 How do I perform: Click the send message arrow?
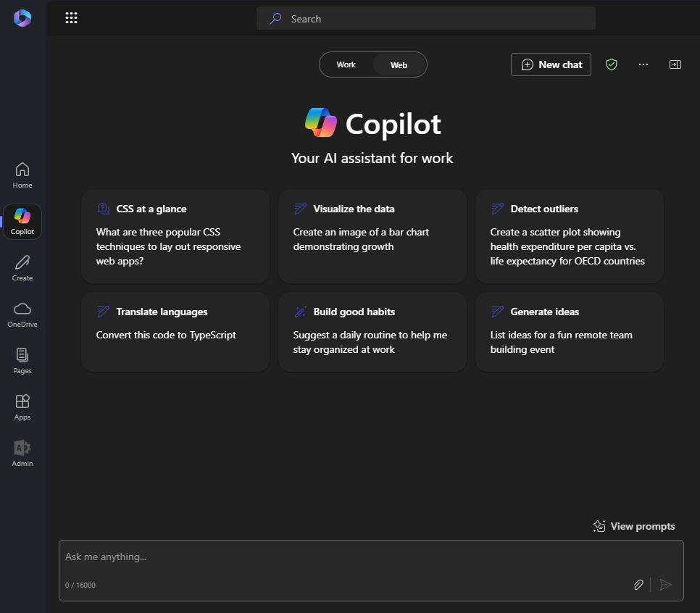(666, 585)
